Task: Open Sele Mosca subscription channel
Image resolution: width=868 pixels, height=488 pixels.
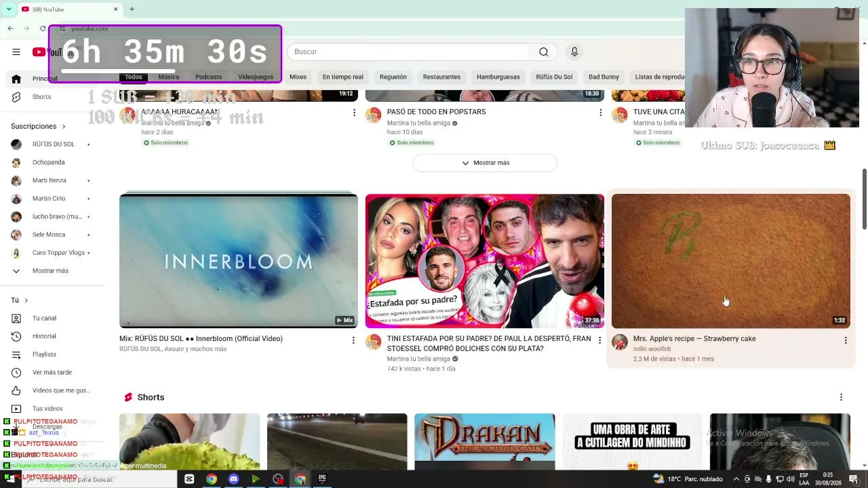Action: click(x=51, y=235)
